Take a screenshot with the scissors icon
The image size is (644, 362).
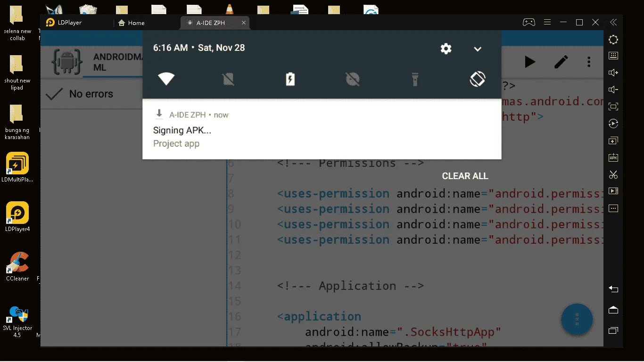pyautogui.click(x=613, y=174)
